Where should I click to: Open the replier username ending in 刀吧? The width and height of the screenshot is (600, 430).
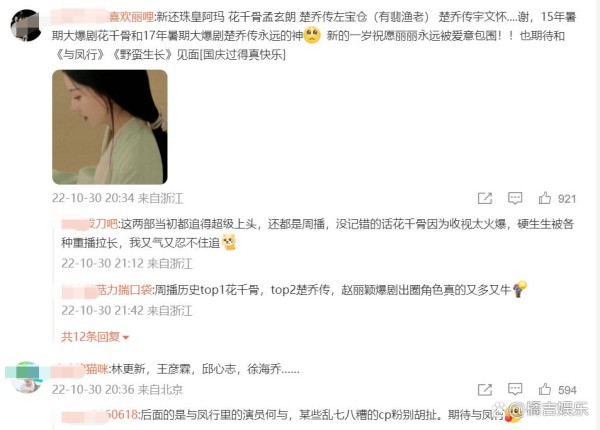[90, 224]
